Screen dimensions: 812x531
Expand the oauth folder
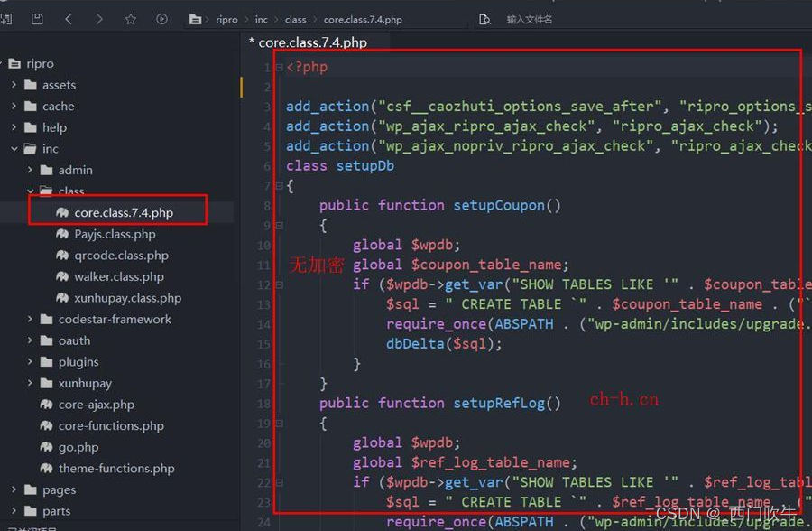click(30, 340)
